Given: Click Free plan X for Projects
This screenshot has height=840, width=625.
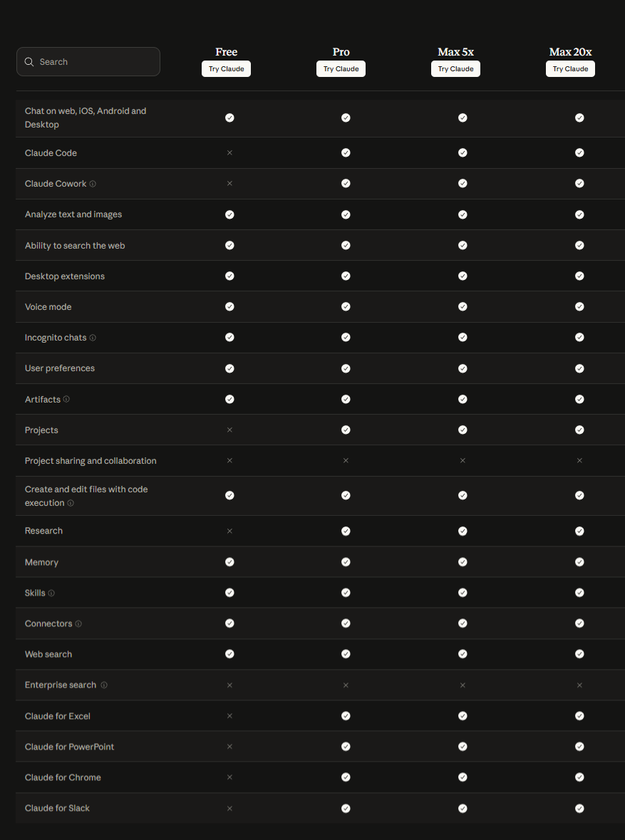Looking at the screenshot, I should 229,430.
